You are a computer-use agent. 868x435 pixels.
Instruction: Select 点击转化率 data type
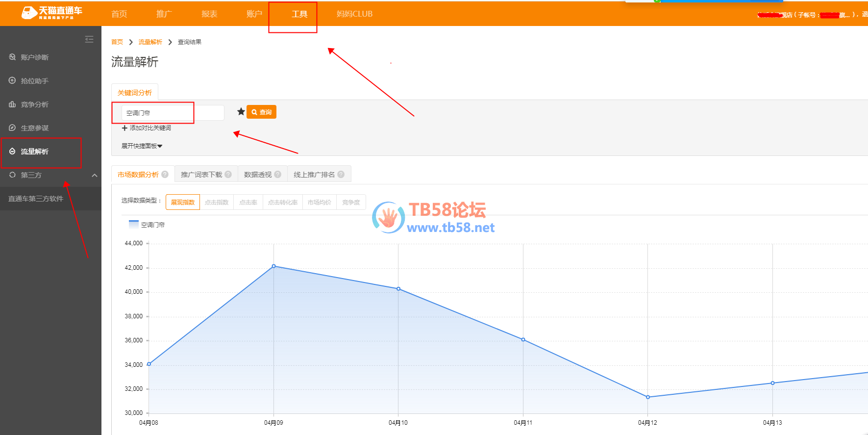tap(283, 202)
